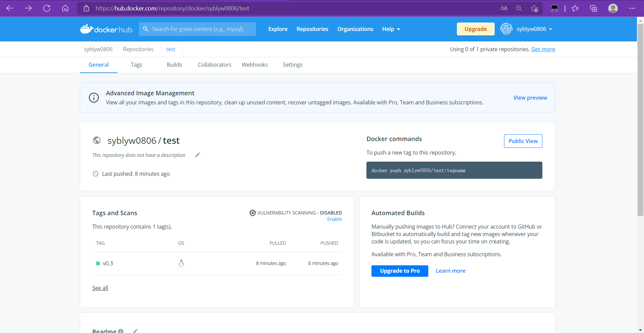
Task: Click See all tags link
Action: coord(100,288)
